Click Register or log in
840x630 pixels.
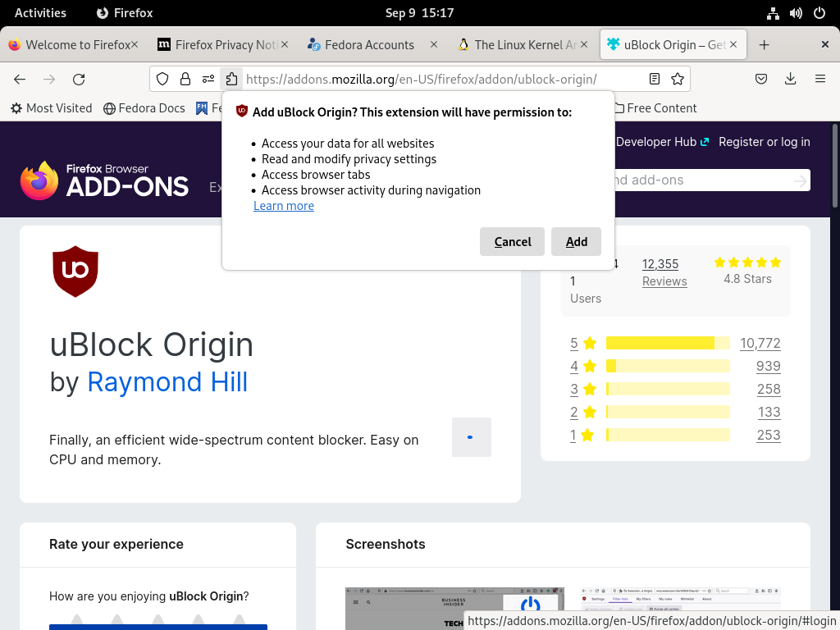(x=764, y=142)
